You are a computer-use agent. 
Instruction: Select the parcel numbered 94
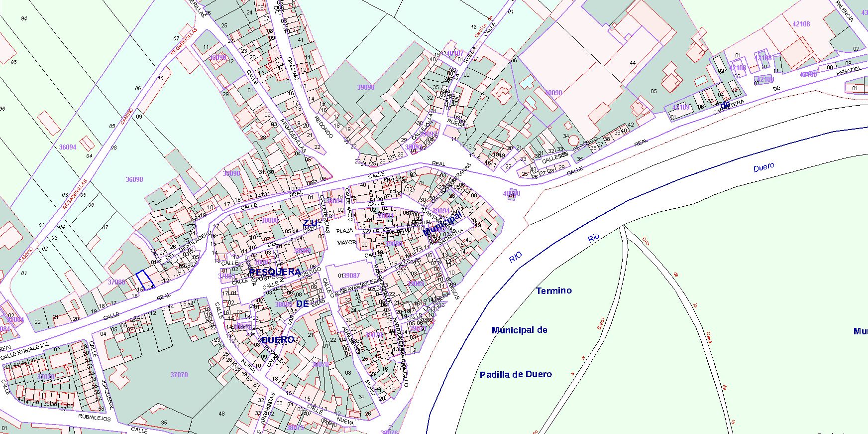click(24, 18)
